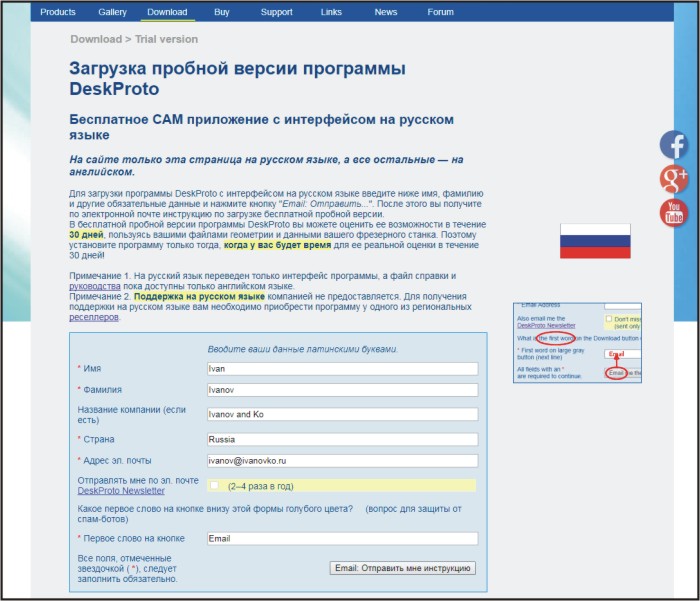Open the Gallery menu
Viewport: 700px width, 601px height.
[x=112, y=12]
